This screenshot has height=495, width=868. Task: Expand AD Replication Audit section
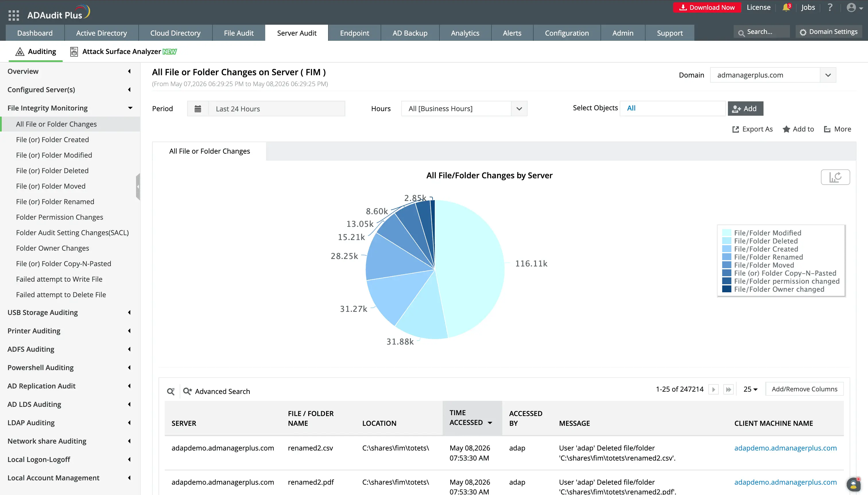tap(70, 386)
